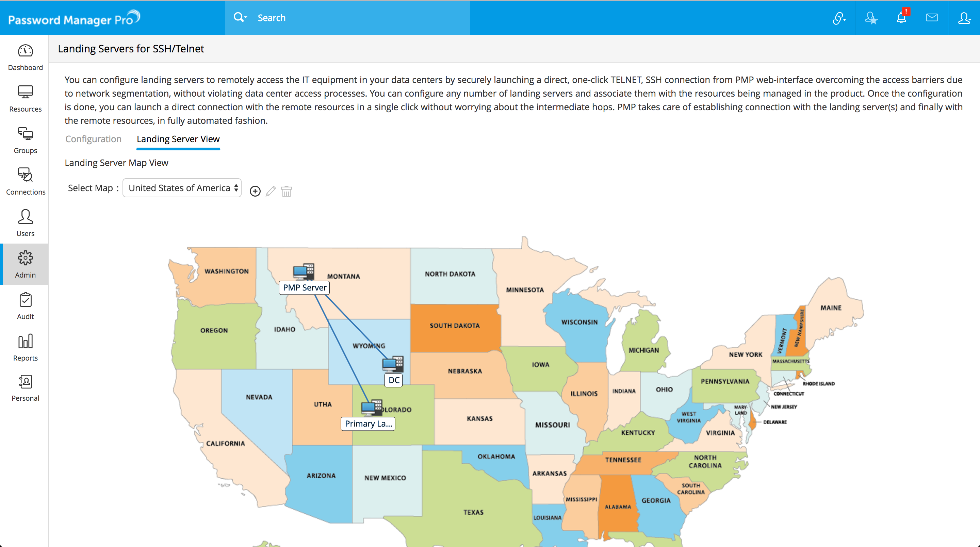Expand the search filter dropdown arrow
Image resolution: width=980 pixels, height=547 pixels.
pyautogui.click(x=245, y=17)
